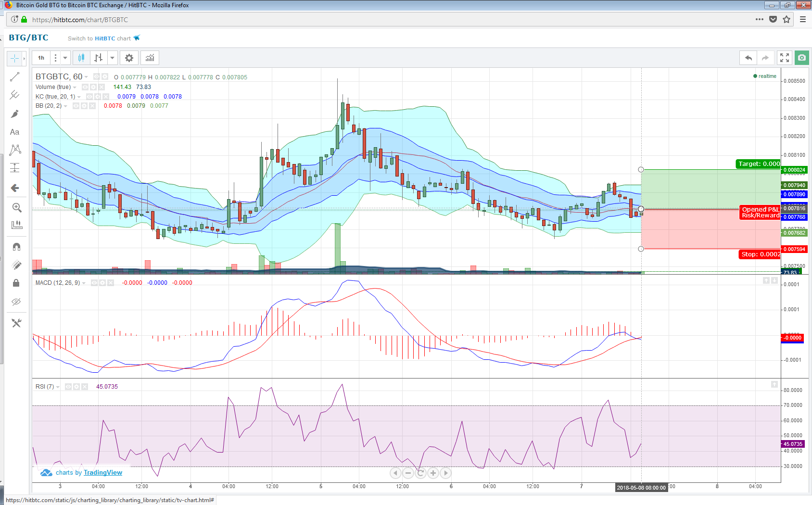
Task: Expand the KC (true, 20, 1) dropdown
Action: [x=79, y=97]
